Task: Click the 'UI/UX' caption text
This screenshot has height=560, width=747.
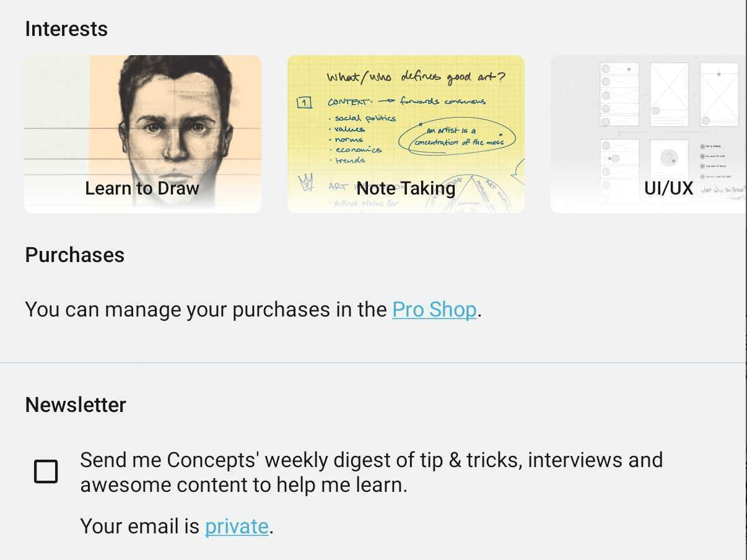Action: 668,188
